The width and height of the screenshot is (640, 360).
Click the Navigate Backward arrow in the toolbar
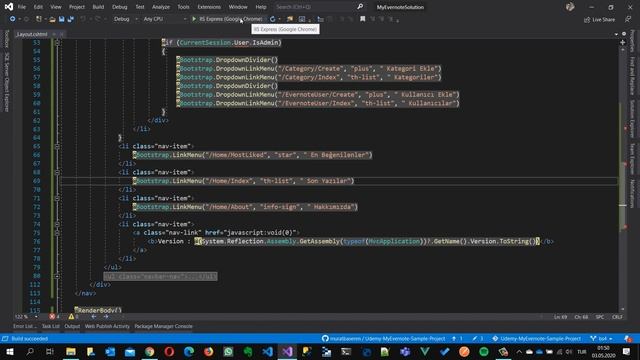pyautogui.click(x=12, y=19)
